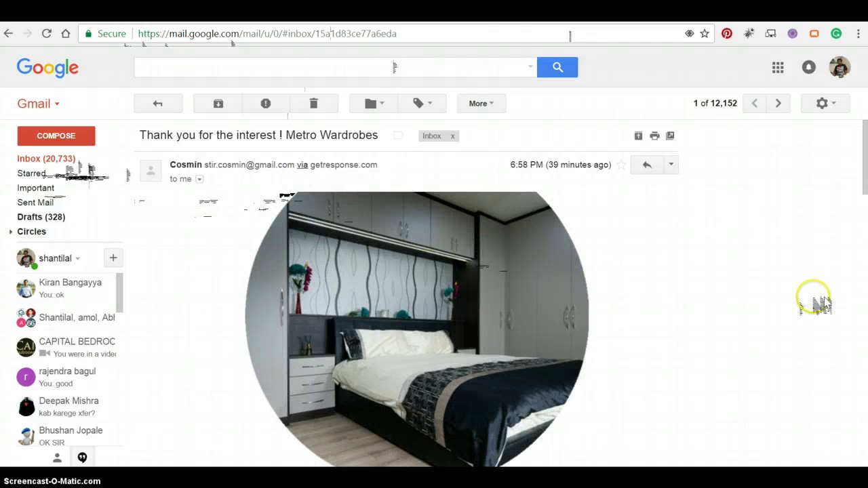Show search options dropdown arrow
This screenshot has height=488, width=868.
click(530, 67)
